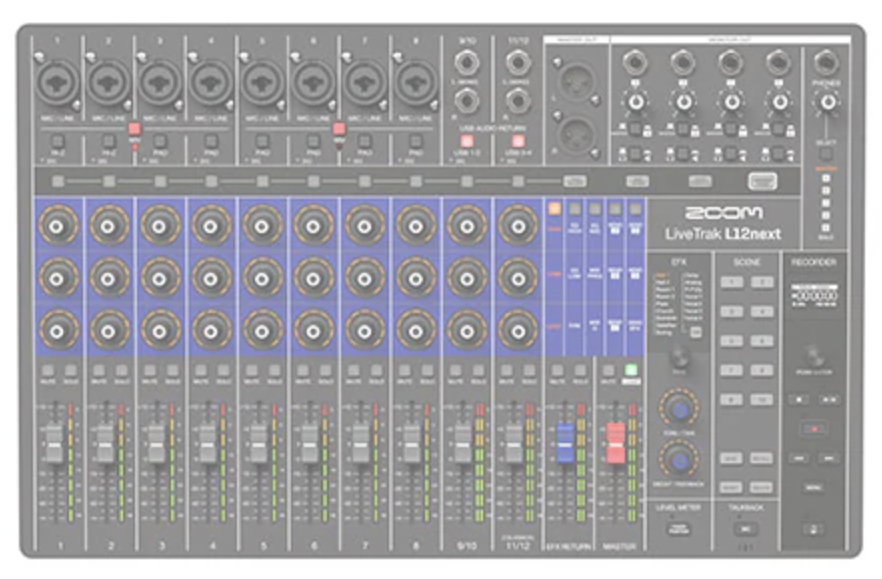
Task: Click the blue EFX RETURN fader
Action: [564, 440]
